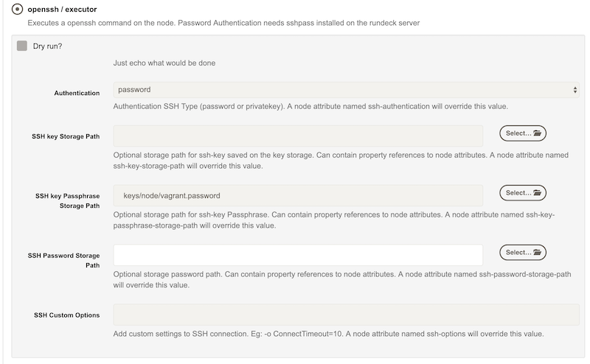Click the Authentication dropdown arrow indicator
This screenshot has height=364, width=590.
tap(575, 90)
